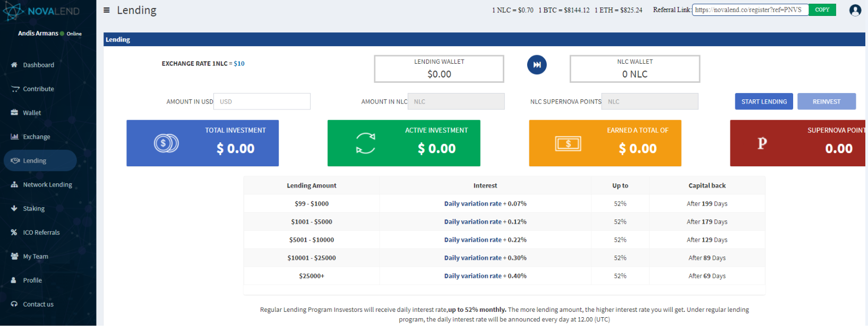Click the NovaLend logo
Image resolution: width=868 pixels, height=331 pixels.
coord(41,11)
